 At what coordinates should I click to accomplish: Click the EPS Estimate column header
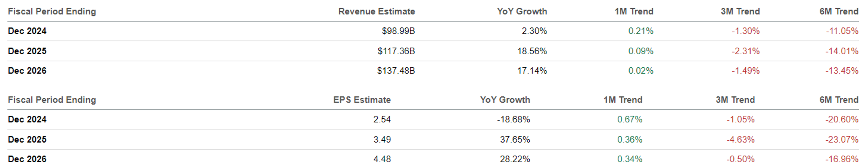362,100
